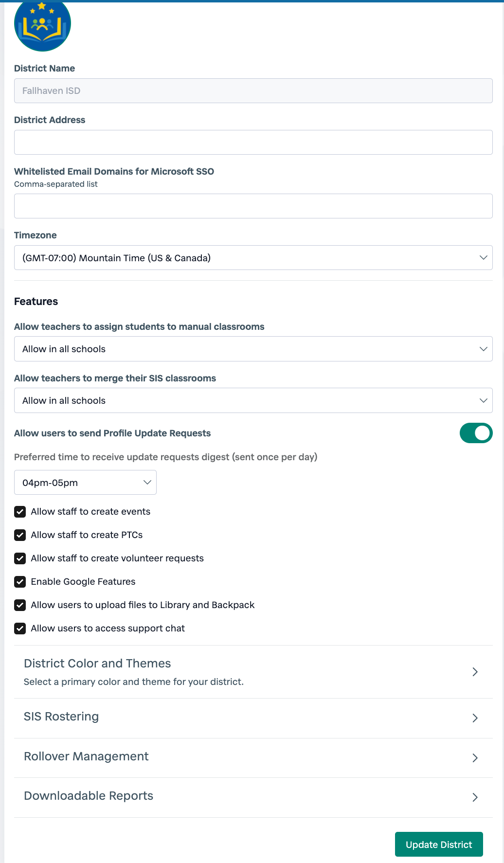Uncheck Allow staff to create volunteer requests
The width and height of the screenshot is (504, 863).
pyautogui.click(x=20, y=558)
